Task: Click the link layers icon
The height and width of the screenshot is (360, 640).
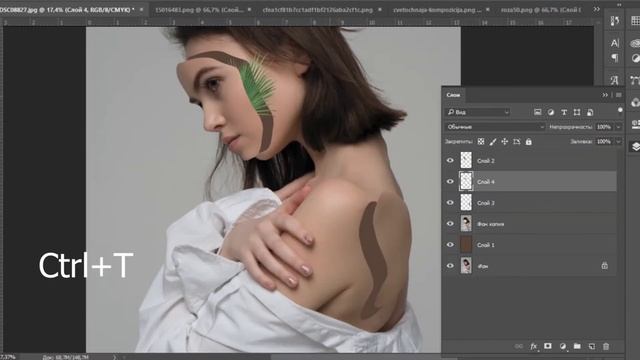Action: tap(519, 346)
